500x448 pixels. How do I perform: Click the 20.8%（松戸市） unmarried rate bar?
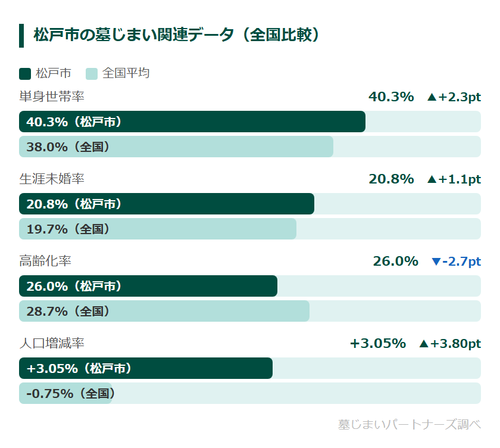coord(167,204)
